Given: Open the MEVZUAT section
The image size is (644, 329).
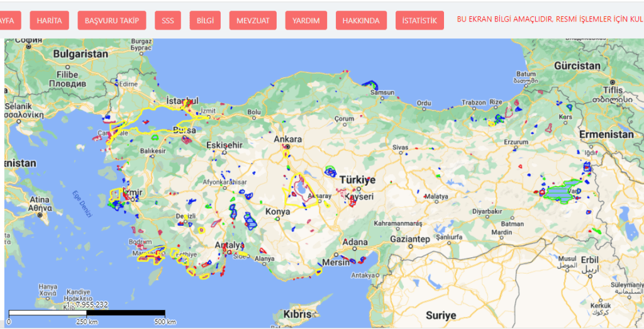Looking at the screenshot, I should coord(253,20).
